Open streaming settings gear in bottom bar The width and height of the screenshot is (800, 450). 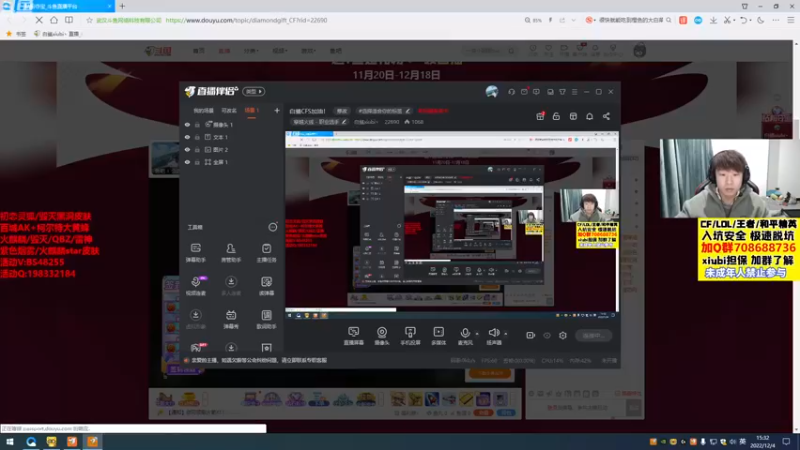click(x=563, y=335)
